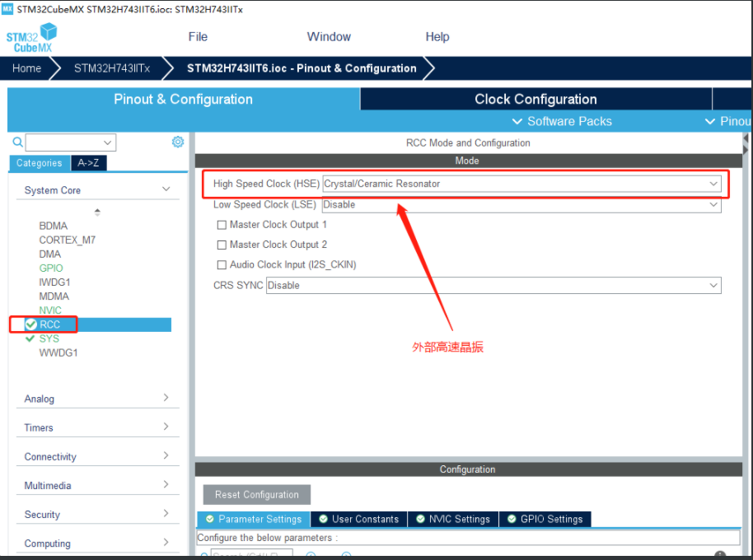753x560 pixels.
Task: Click the MX app icon in title bar
Action: click(7, 8)
